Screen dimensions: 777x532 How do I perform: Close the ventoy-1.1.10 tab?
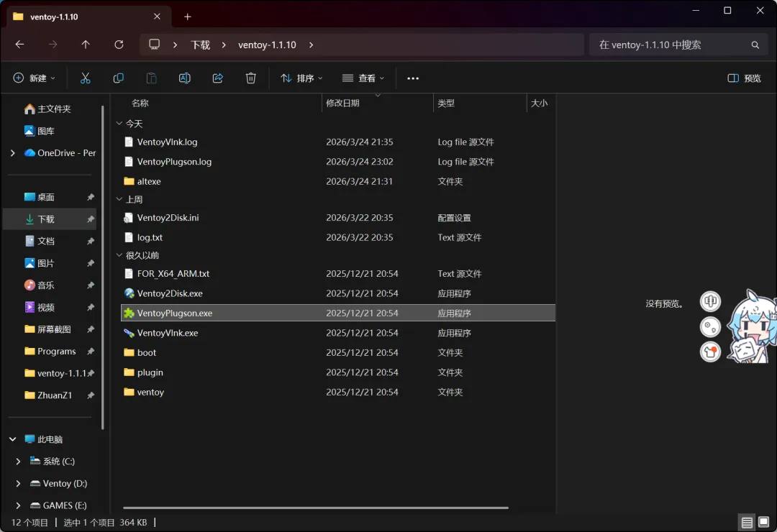(x=157, y=17)
